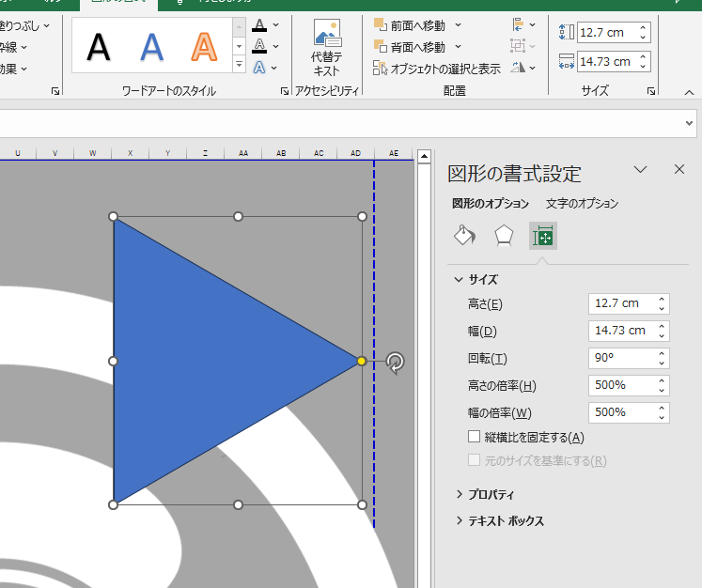Apply the orange outline WordArt style A
702x588 pixels.
click(204, 47)
